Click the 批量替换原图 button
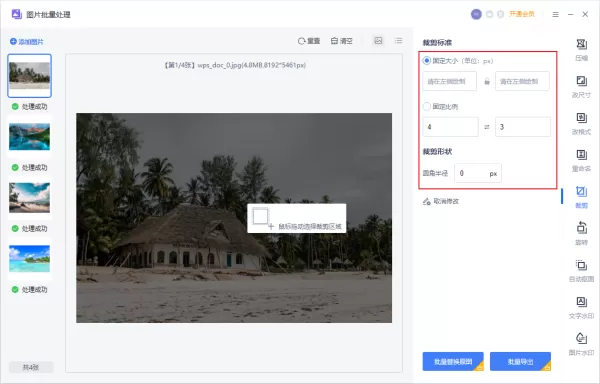 click(x=453, y=361)
